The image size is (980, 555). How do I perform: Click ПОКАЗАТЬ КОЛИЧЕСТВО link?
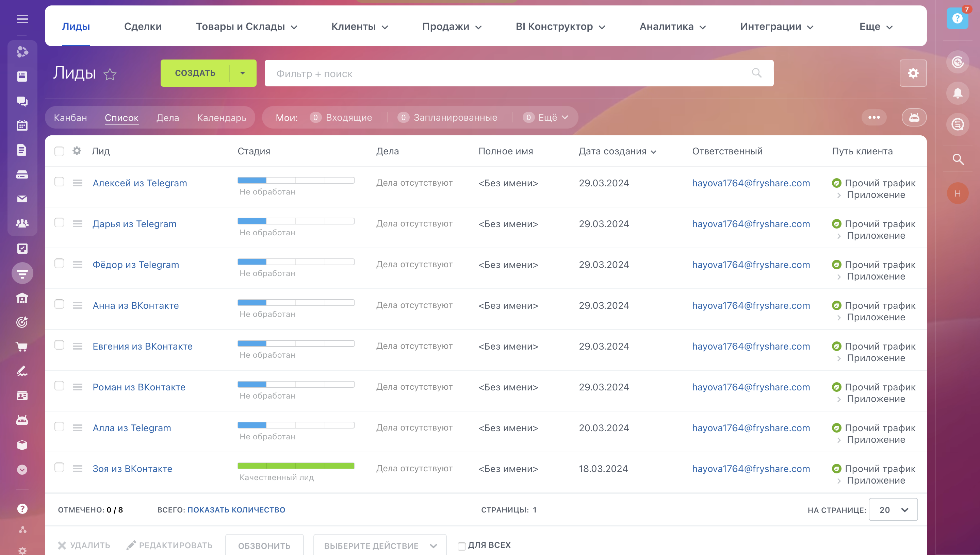[236, 510]
